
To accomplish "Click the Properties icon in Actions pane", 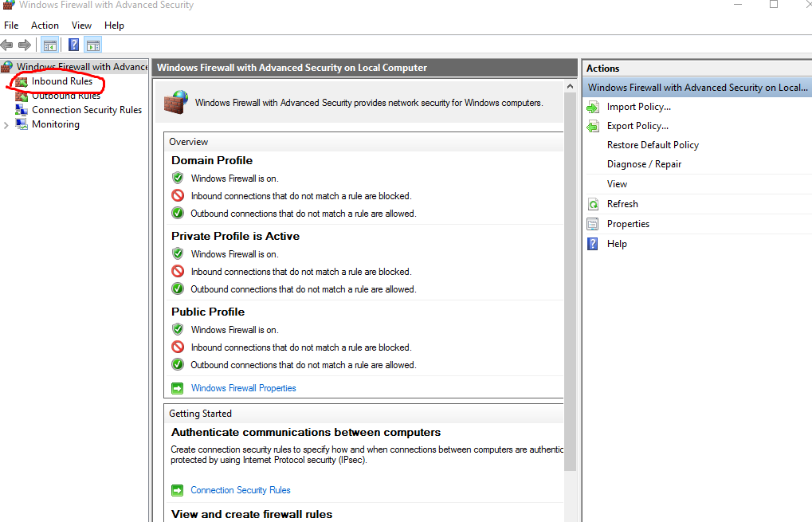I will point(593,224).
